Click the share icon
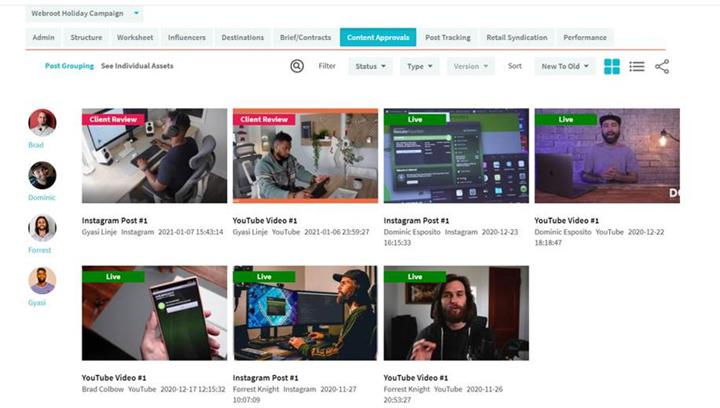Screen dimensions: 720x408 [662, 67]
